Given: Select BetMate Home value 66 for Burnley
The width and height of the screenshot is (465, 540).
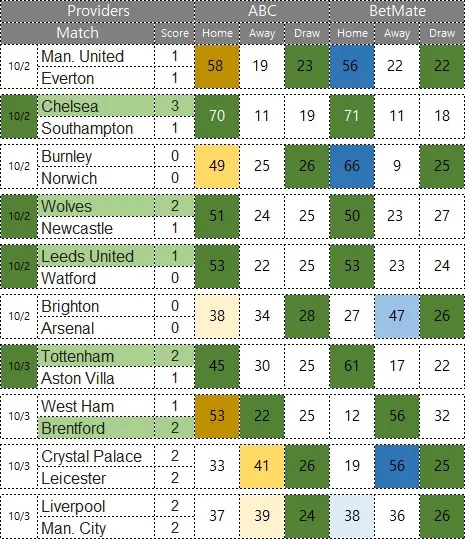Looking at the screenshot, I should coord(352,166).
